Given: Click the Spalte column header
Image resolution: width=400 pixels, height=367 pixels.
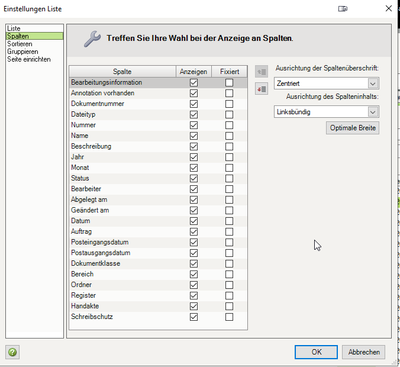Looking at the screenshot, I should point(122,72).
